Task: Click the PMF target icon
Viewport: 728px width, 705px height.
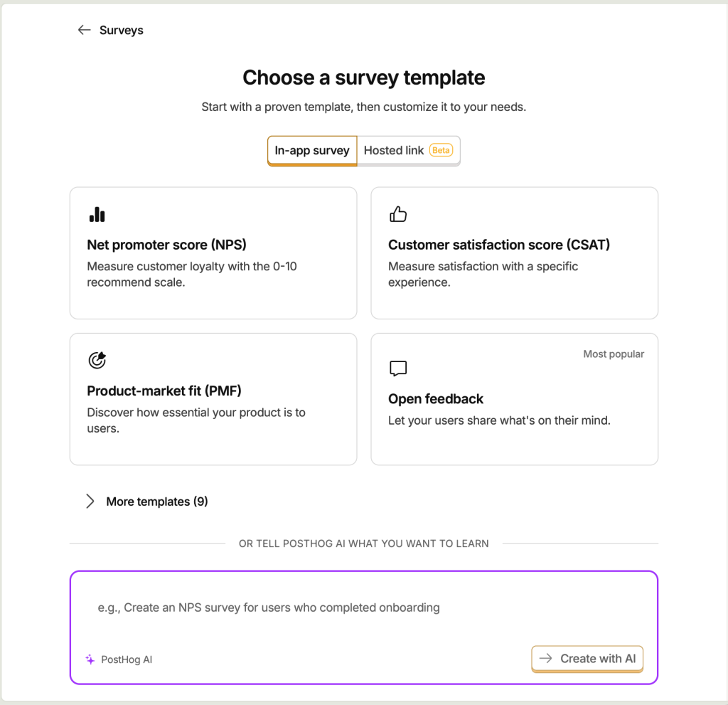Action: [x=97, y=360]
